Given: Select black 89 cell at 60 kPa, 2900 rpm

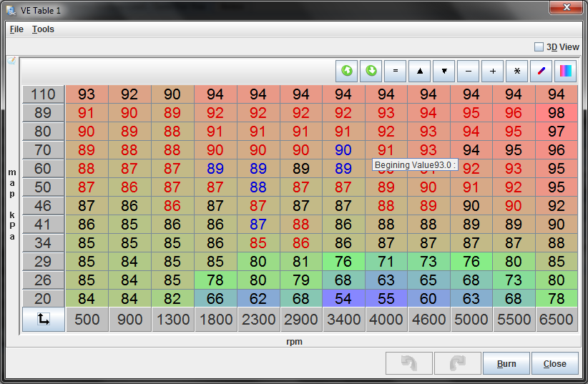Looking at the screenshot, I should coord(301,169).
